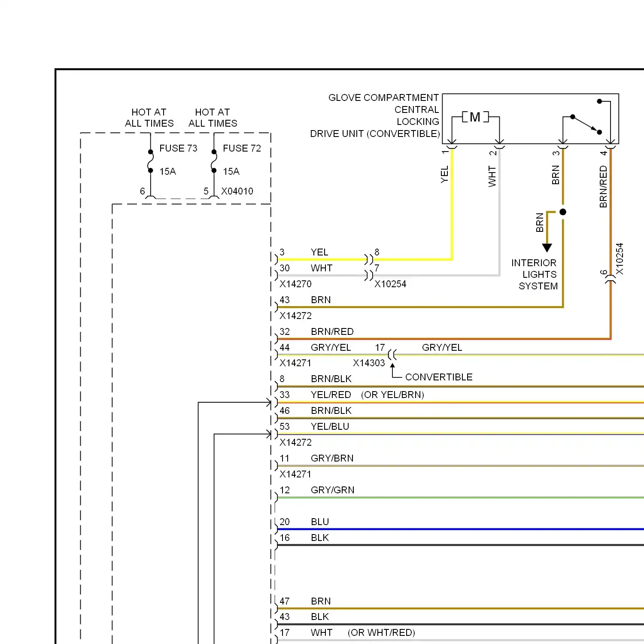Select the "X14303" connector label
Screen dimensions: 644x644
(369, 363)
